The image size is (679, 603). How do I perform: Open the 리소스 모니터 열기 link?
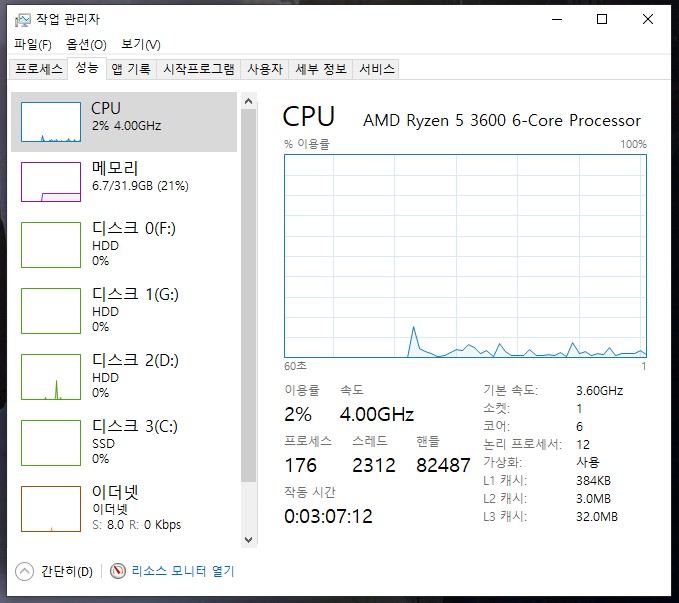coord(183,571)
